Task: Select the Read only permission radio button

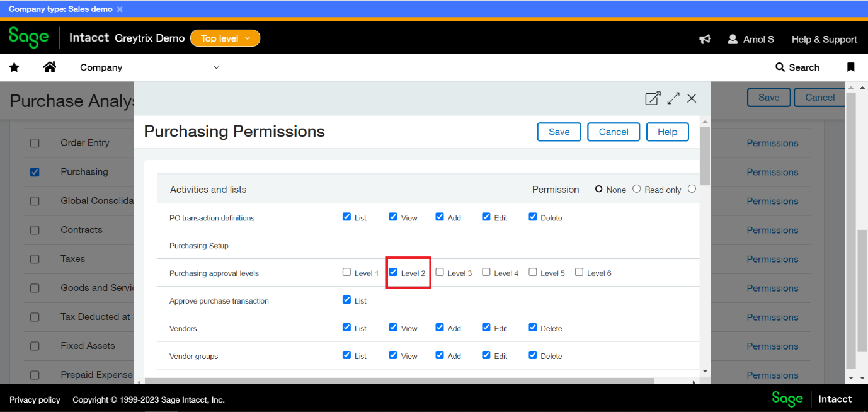Action: click(x=636, y=189)
